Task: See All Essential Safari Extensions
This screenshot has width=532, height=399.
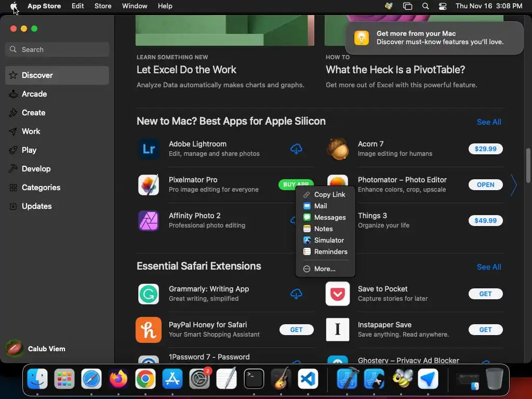Action: (489, 267)
